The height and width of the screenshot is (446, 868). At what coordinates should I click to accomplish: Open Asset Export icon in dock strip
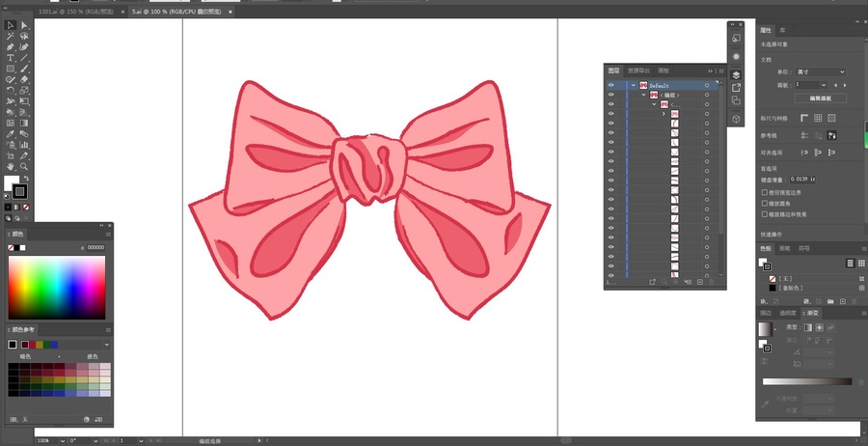(736, 88)
